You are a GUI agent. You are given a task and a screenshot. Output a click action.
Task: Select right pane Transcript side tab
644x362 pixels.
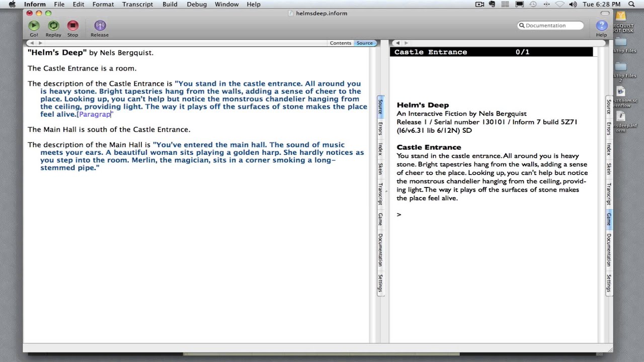click(609, 194)
